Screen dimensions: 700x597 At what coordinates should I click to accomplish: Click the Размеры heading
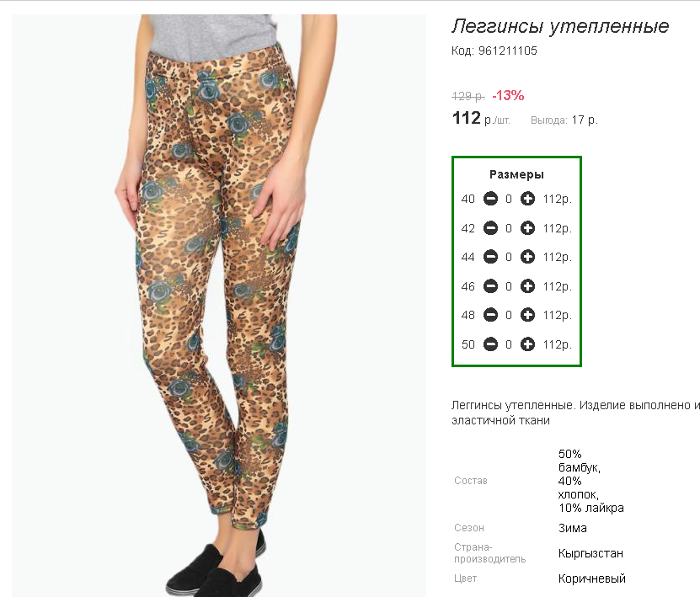pyautogui.click(x=516, y=174)
